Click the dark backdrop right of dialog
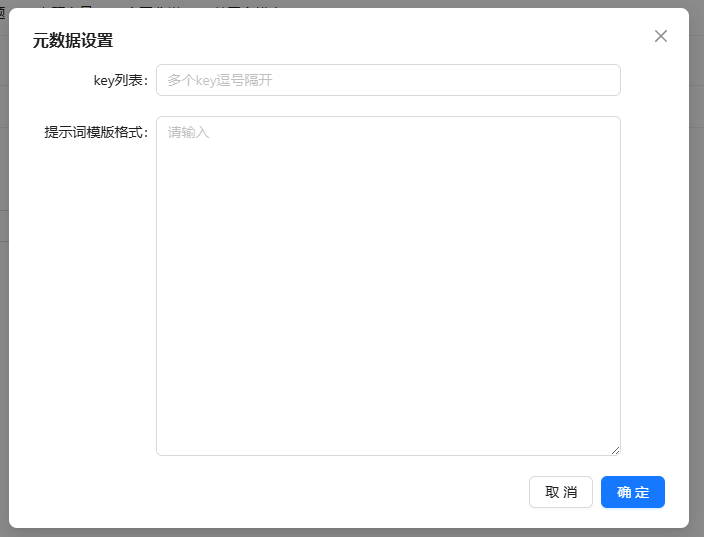Screen dimensions: 704x537 [x=696, y=300]
